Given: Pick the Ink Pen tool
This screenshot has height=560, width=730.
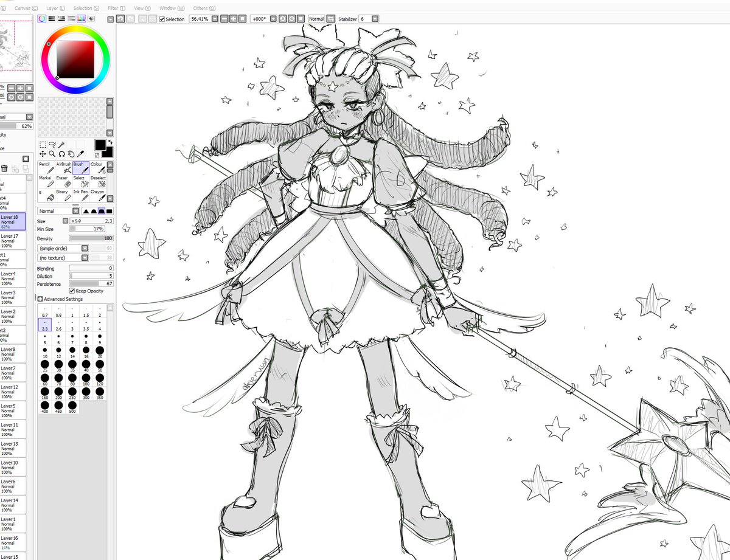Looking at the screenshot, I should pos(81,196).
